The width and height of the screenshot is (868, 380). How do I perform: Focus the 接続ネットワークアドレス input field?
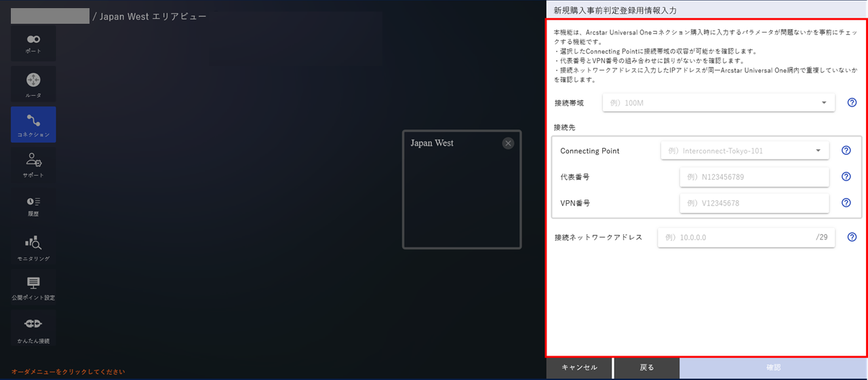tap(746, 237)
